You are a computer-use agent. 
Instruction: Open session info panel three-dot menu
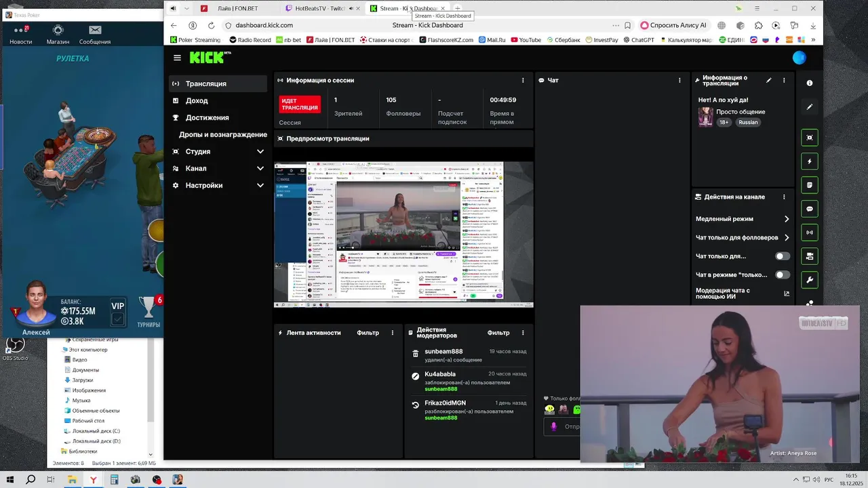point(523,80)
